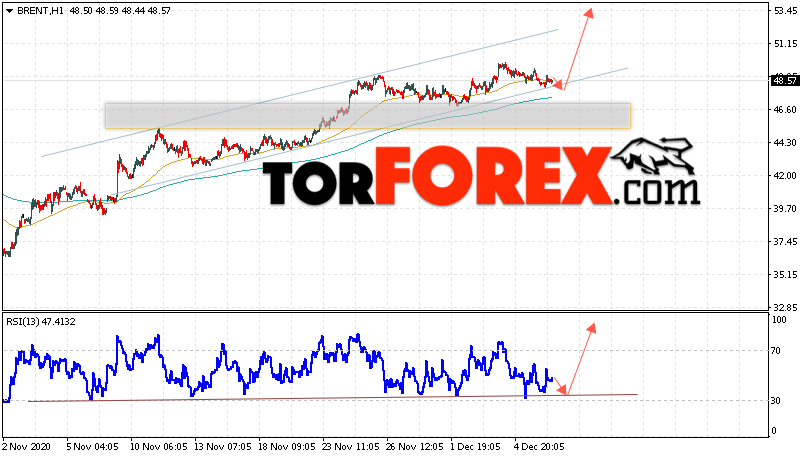
Task: Click the 18 Nov 09:05 time label
Action: point(287,447)
